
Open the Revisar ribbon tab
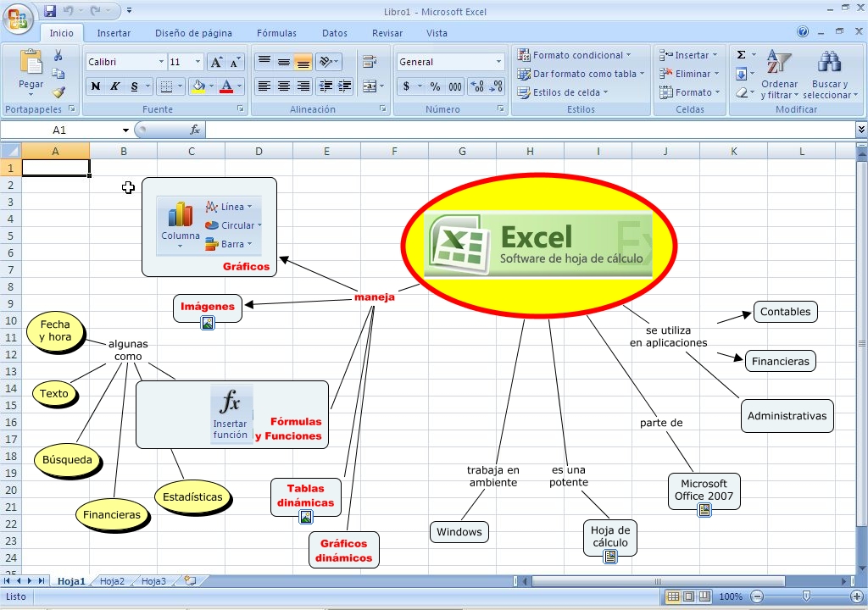(387, 33)
